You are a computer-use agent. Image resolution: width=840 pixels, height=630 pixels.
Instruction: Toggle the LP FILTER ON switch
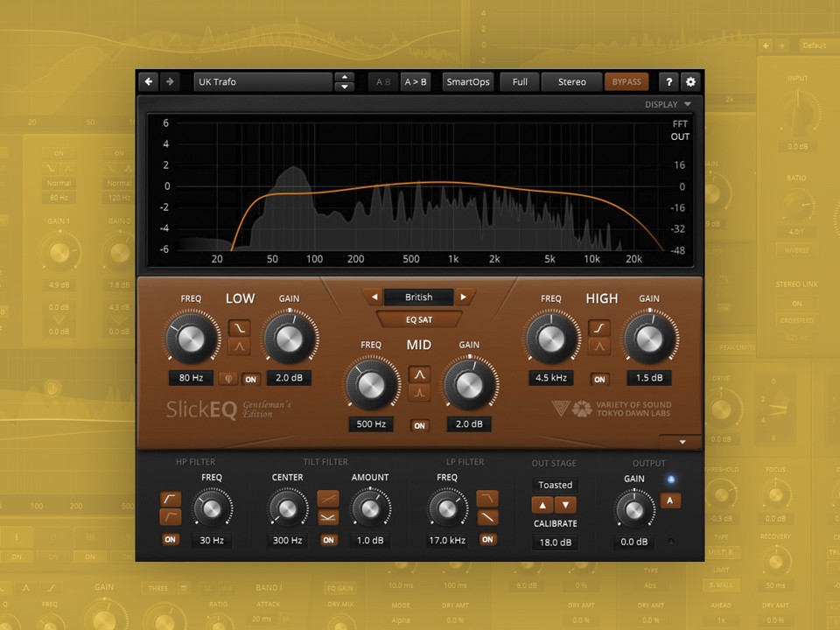[487, 540]
